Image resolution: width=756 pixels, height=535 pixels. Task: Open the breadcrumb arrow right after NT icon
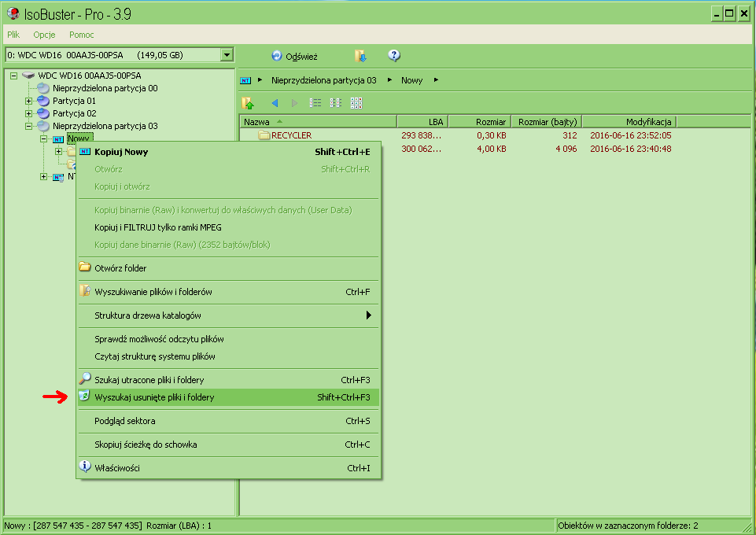click(x=260, y=80)
